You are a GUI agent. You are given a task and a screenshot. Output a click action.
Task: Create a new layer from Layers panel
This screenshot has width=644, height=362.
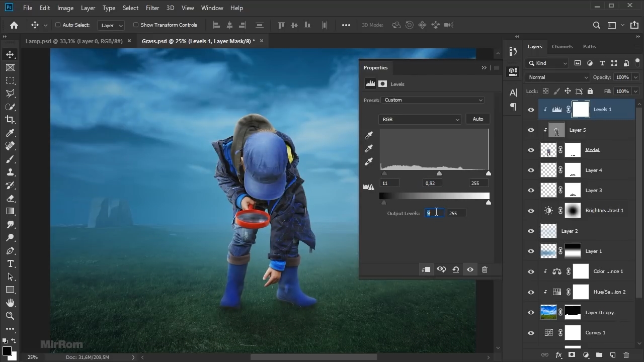(x=613, y=355)
